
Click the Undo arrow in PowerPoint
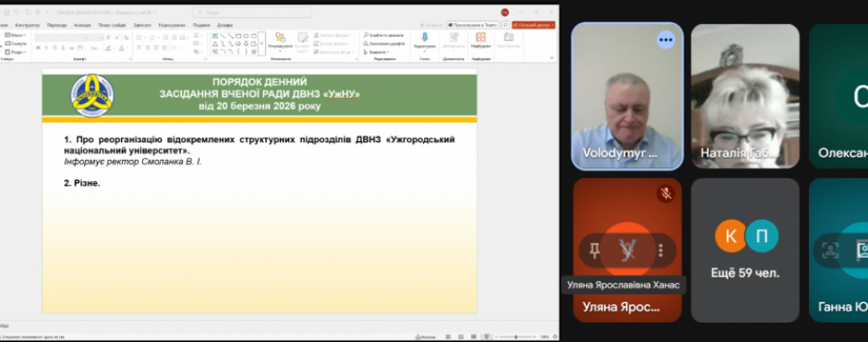(17, 12)
